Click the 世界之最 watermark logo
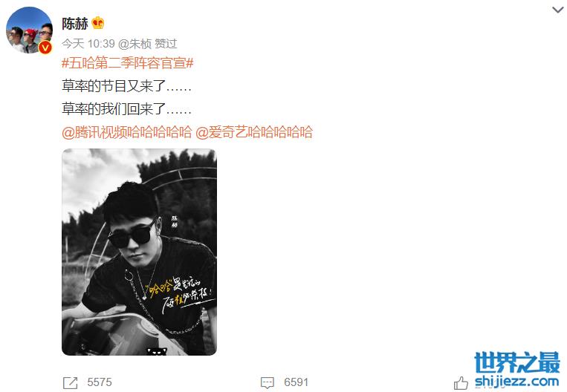The width and height of the screenshot is (567, 392). [x=517, y=362]
